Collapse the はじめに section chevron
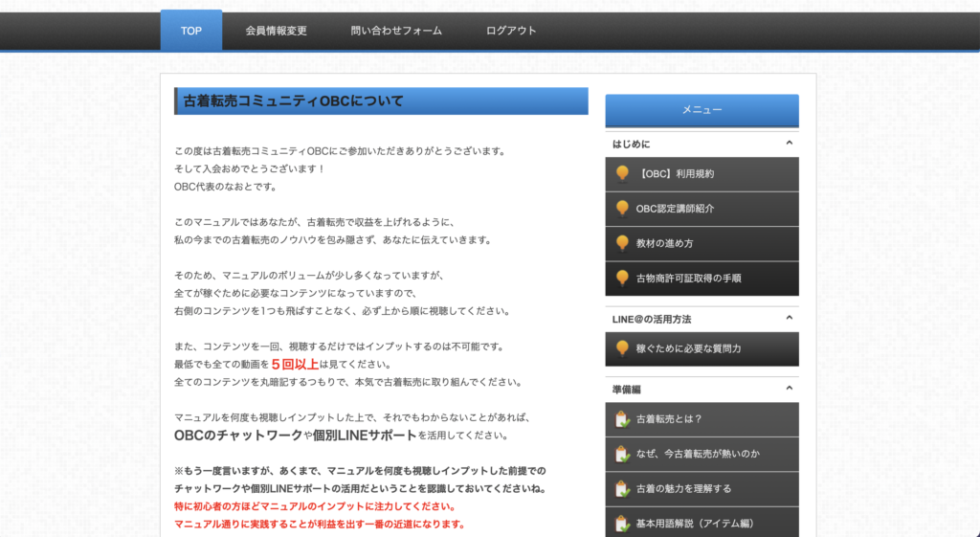Screen dimensions: 980x537 click(x=790, y=144)
